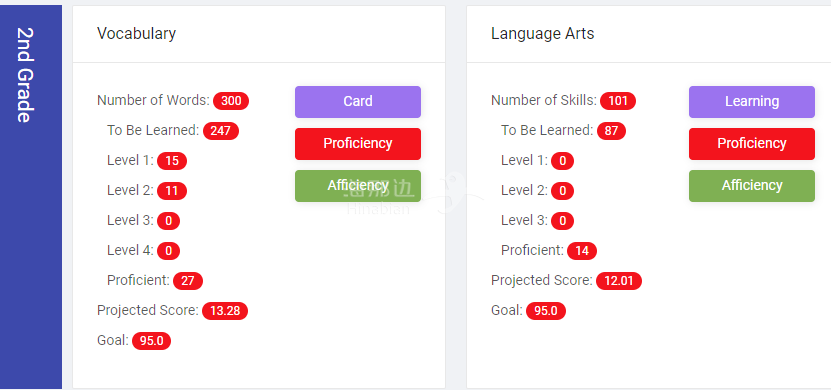Click the Number of Words 300 badge
This screenshot has width=831, height=390.
tap(231, 101)
